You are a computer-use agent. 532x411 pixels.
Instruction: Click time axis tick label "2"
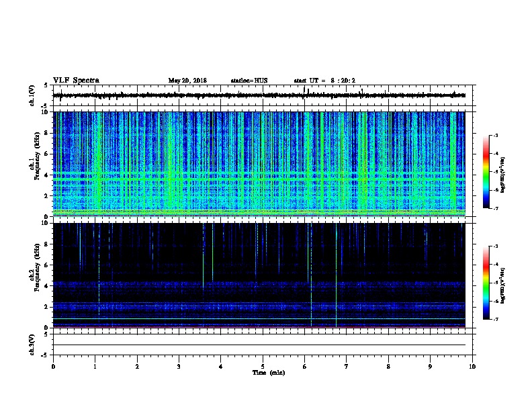137,367
